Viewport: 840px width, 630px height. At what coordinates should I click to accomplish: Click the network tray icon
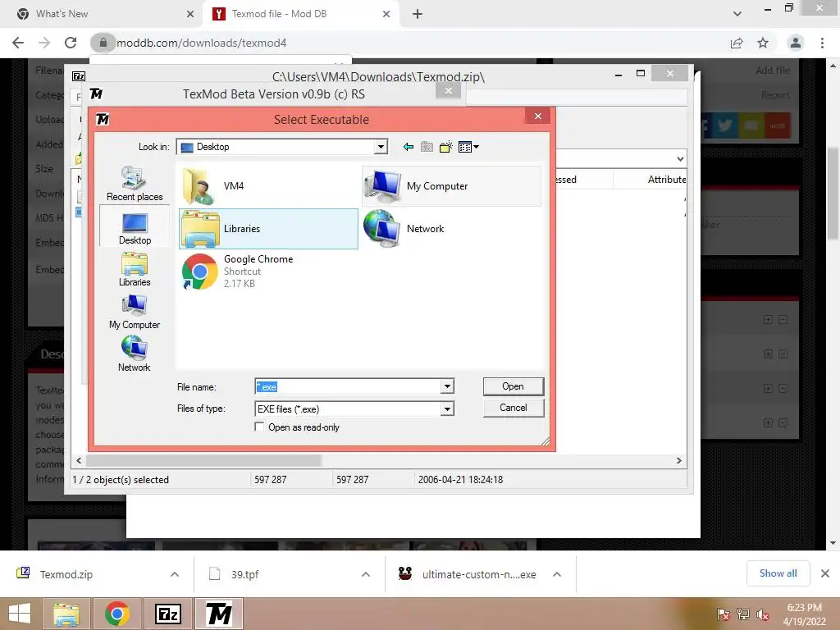[x=743, y=614]
